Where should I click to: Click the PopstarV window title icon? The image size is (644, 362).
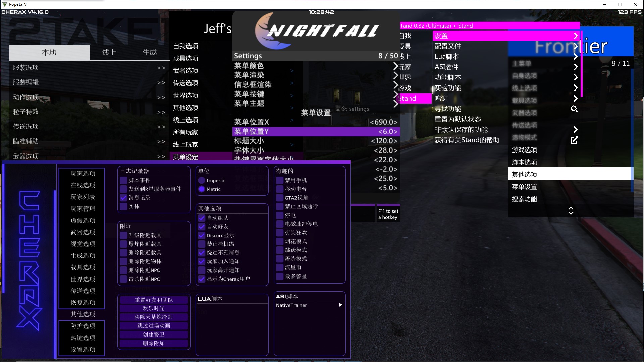coord(4,4)
